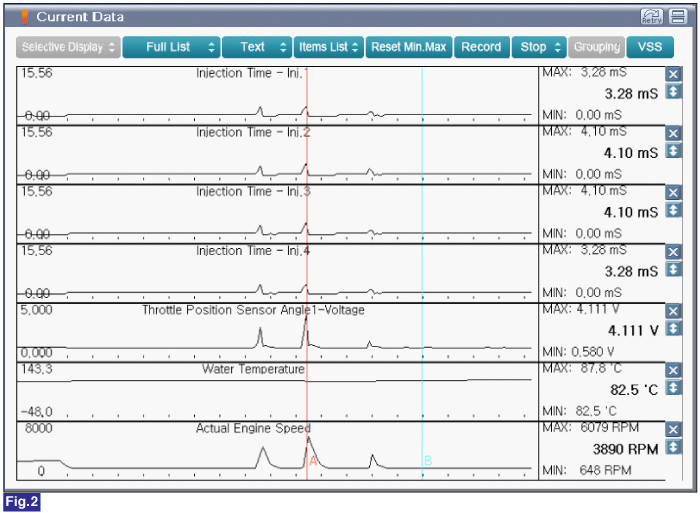
Task: Click the list view icon in title bar
Action: pos(678,17)
